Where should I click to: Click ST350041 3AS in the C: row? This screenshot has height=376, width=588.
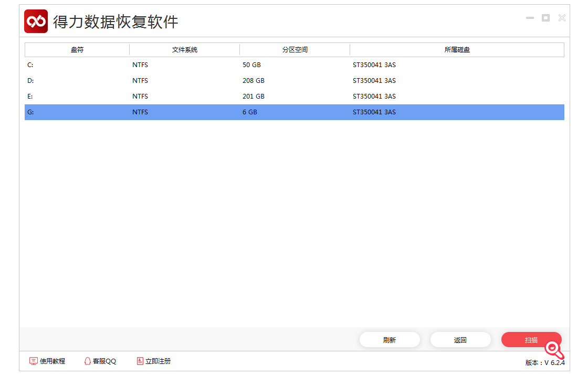374,65
